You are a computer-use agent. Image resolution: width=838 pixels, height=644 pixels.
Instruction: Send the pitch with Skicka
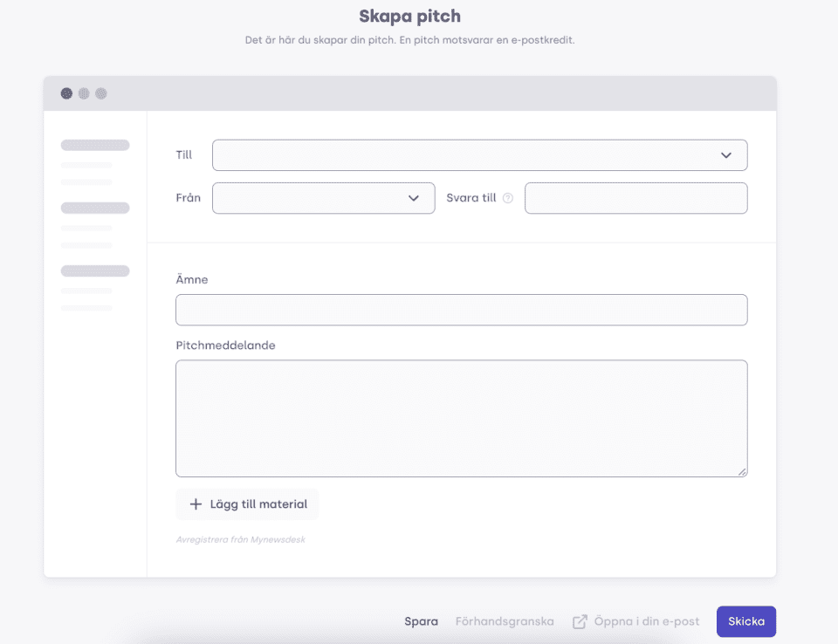pos(746,621)
